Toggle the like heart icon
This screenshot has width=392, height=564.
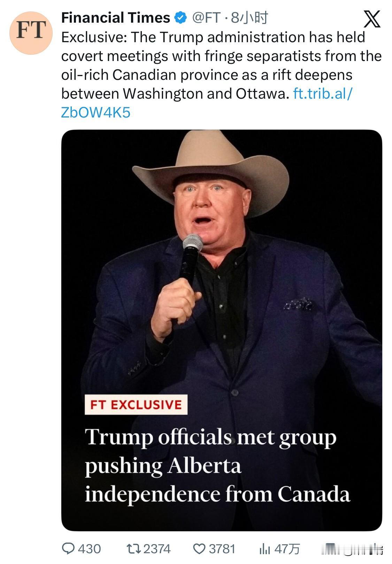point(199,549)
